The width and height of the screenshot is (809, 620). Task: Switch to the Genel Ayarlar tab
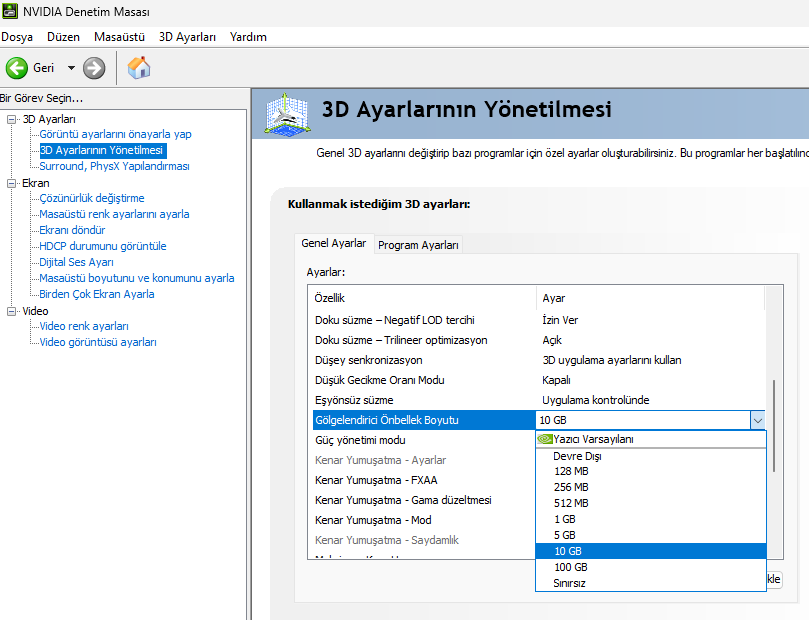point(334,243)
